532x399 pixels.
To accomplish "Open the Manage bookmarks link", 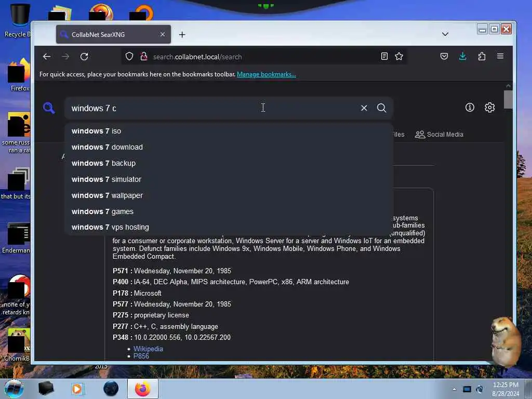I will pyautogui.click(x=267, y=74).
